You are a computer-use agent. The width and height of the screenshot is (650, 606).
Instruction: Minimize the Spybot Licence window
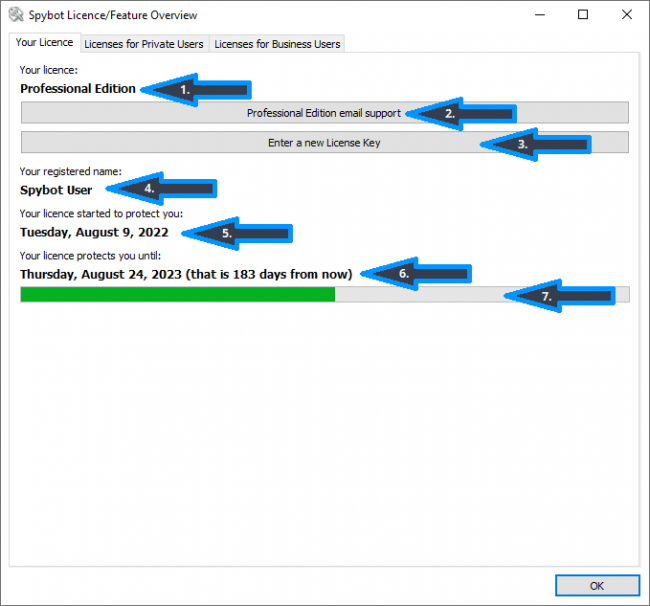click(x=540, y=15)
